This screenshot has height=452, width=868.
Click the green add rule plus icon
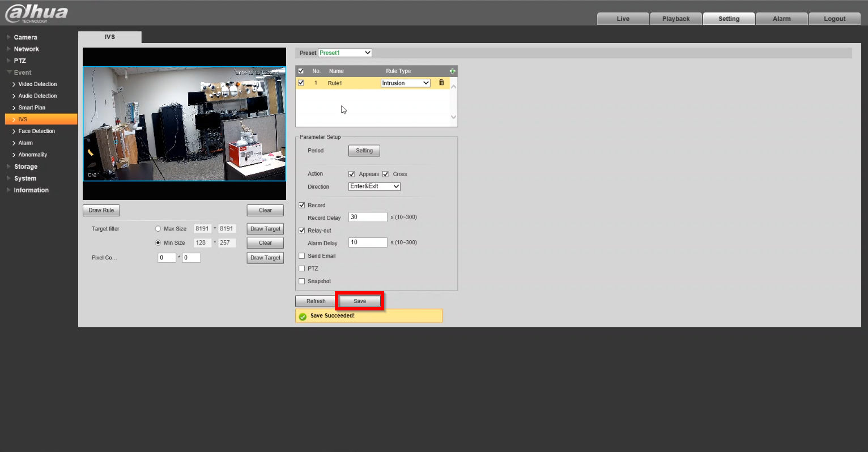point(452,71)
